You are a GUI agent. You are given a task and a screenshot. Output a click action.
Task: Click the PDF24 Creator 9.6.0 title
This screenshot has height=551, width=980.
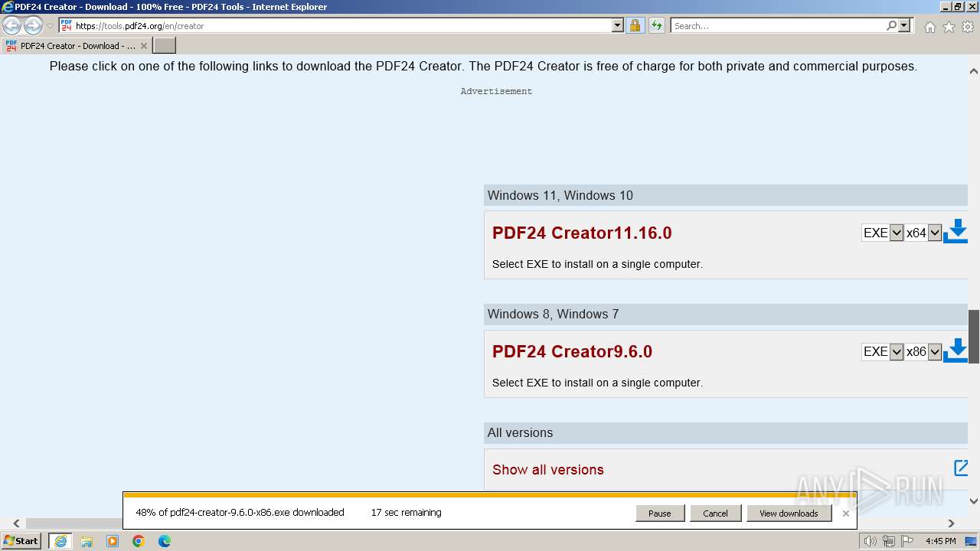(x=572, y=351)
